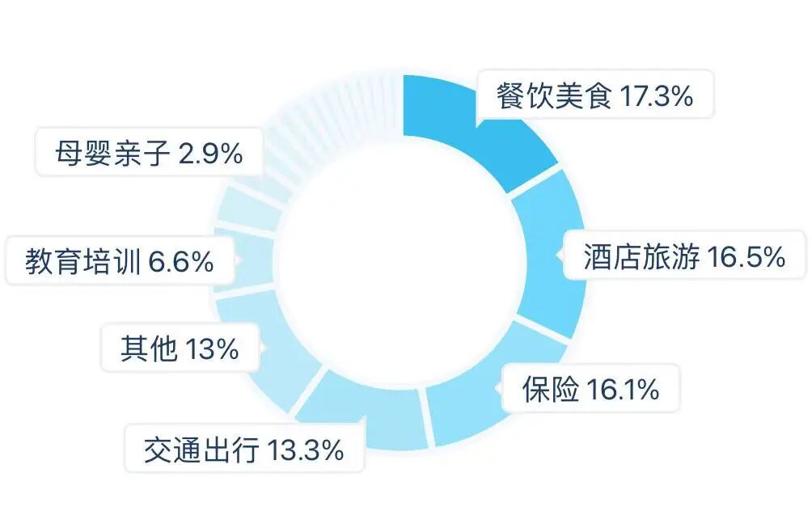Click the pointer arrow on 酒店旅游 label
This screenshot has width=812, height=511.
coord(560,255)
